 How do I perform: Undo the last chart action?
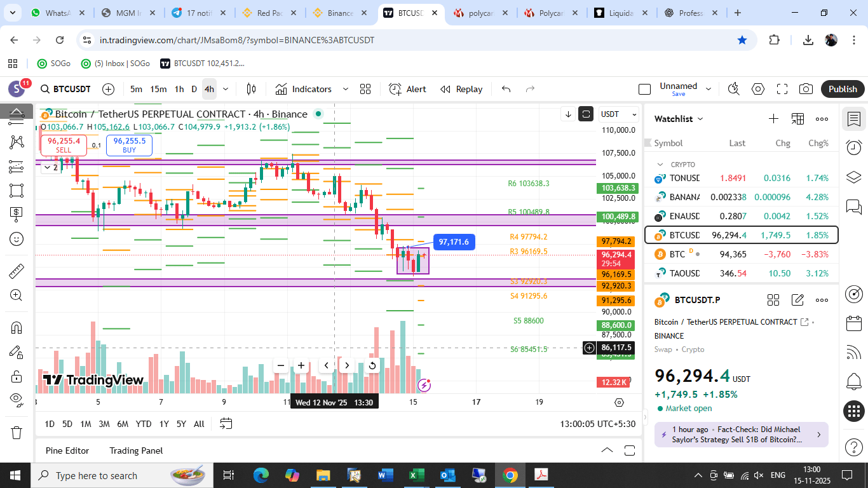(x=506, y=89)
